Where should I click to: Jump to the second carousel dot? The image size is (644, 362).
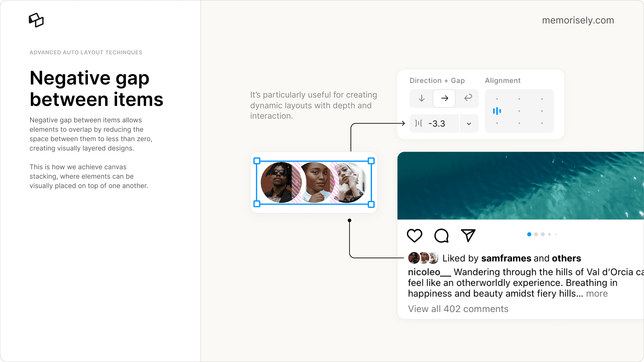(536, 234)
